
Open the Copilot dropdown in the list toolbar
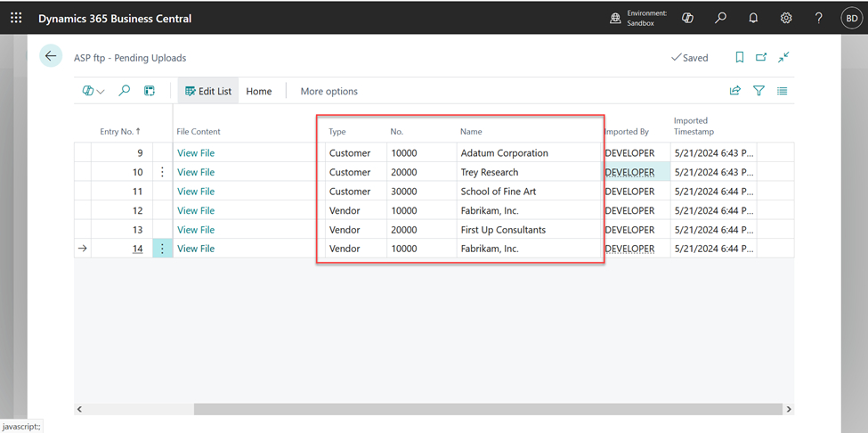[93, 92]
